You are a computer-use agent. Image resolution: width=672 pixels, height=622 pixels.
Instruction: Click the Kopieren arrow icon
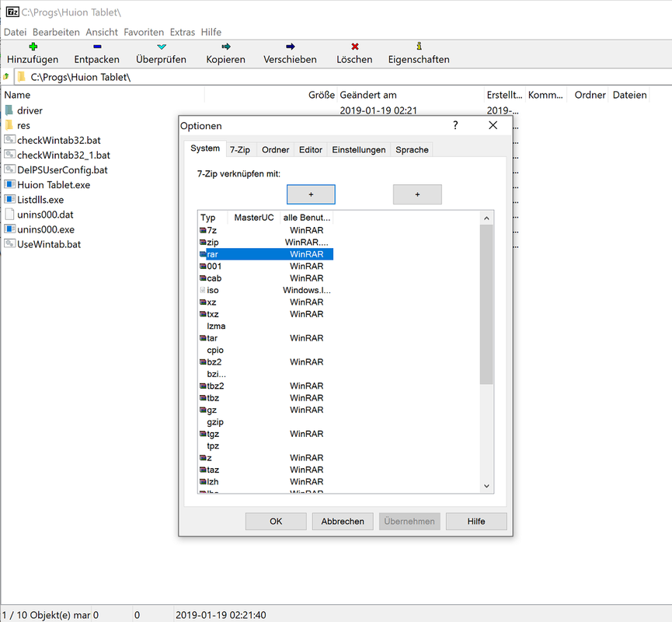click(x=226, y=47)
